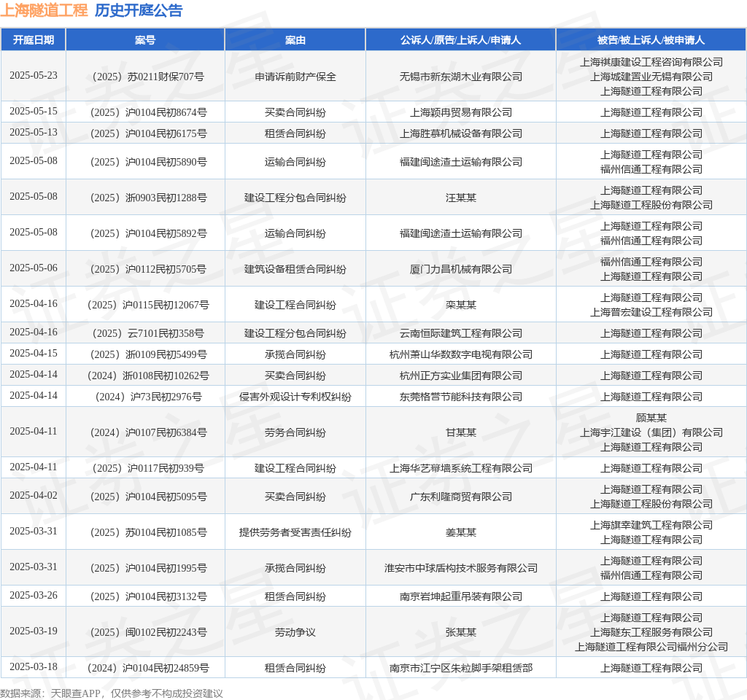Click plaintiff 上海颖冉贸易有限公司

(461, 112)
